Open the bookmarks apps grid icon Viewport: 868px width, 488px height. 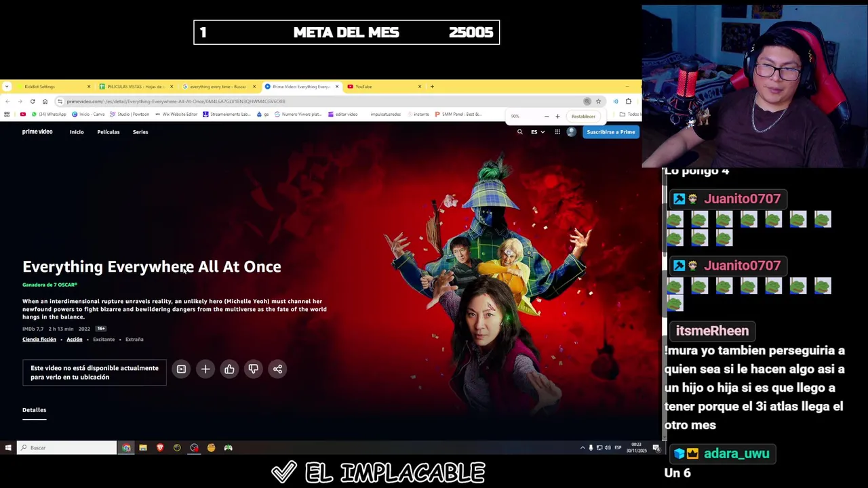(x=7, y=115)
